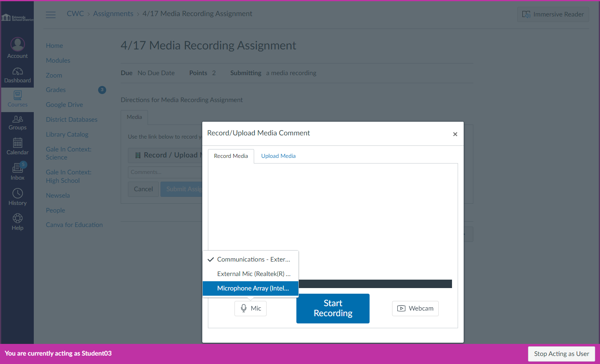Open the Webcam device selector

click(x=415, y=309)
